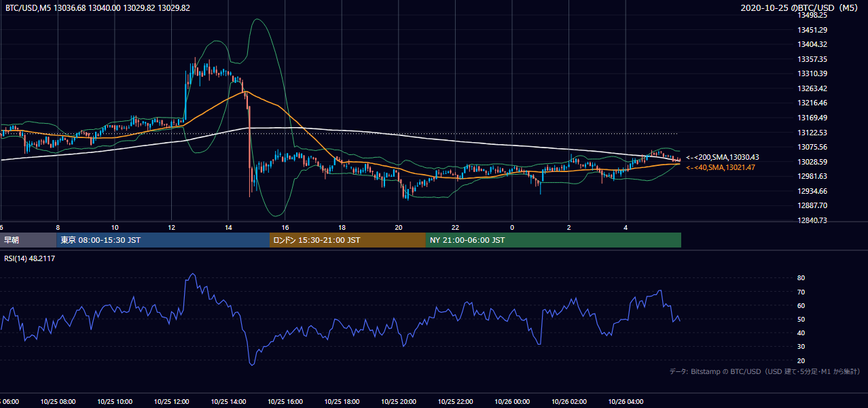Click hour tick 14 under price chart

[x=228, y=227]
